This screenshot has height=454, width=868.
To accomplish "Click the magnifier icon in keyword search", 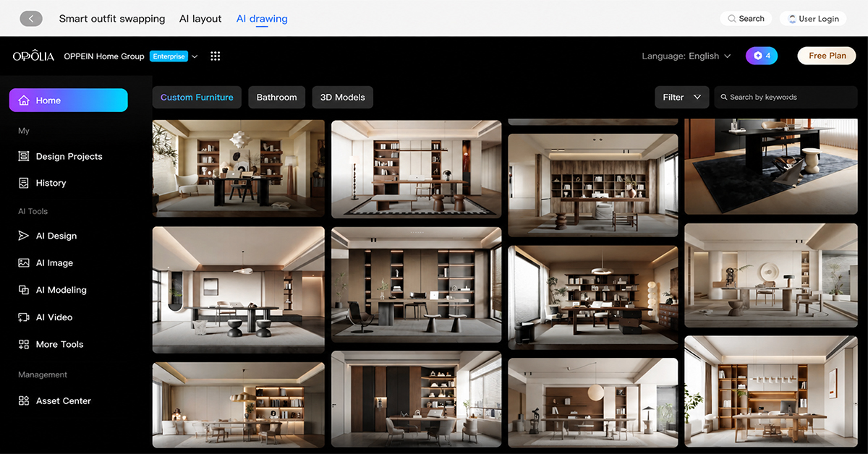I will click(x=724, y=97).
